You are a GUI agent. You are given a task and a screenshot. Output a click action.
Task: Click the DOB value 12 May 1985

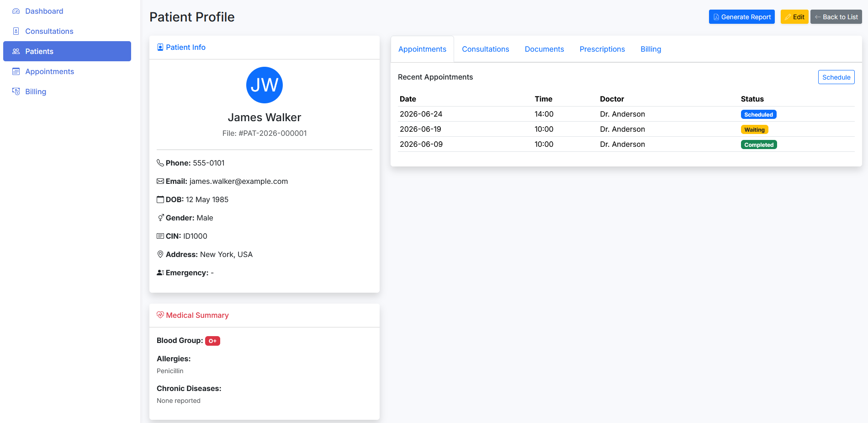(207, 199)
